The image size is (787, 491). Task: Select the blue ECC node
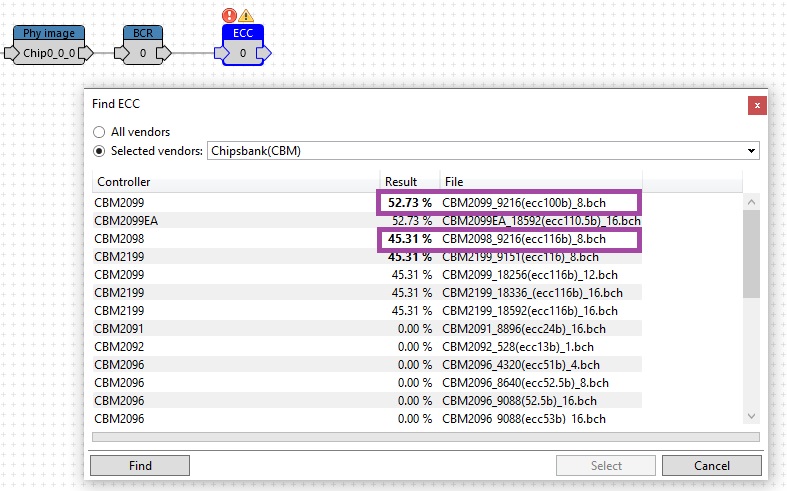[243, 45]
